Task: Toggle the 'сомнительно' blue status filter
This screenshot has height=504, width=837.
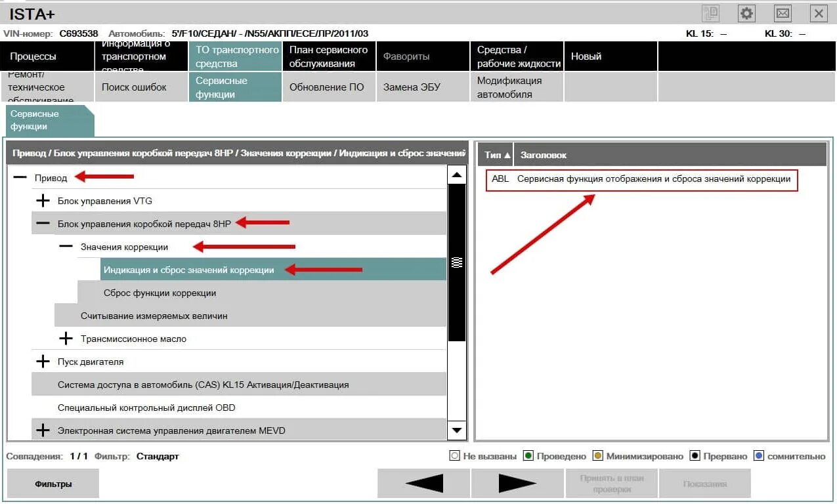Action: tap(759, 456)
